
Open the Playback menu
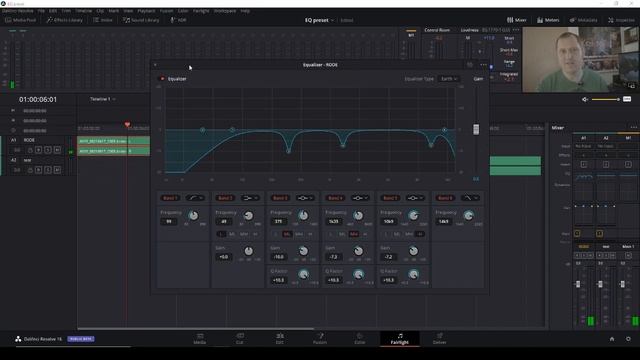[146, 11]
